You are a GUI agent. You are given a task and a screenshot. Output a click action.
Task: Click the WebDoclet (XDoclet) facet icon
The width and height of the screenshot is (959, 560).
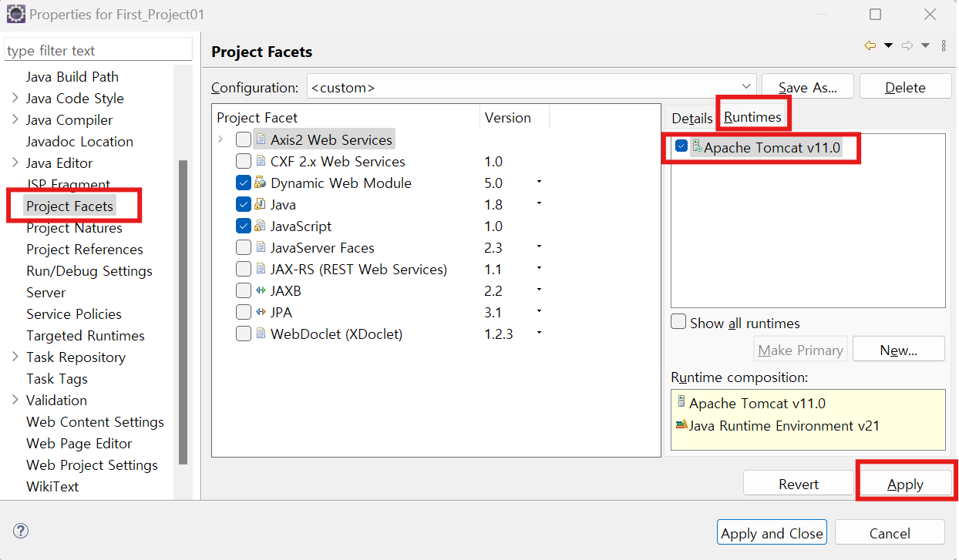pos(261,334)
